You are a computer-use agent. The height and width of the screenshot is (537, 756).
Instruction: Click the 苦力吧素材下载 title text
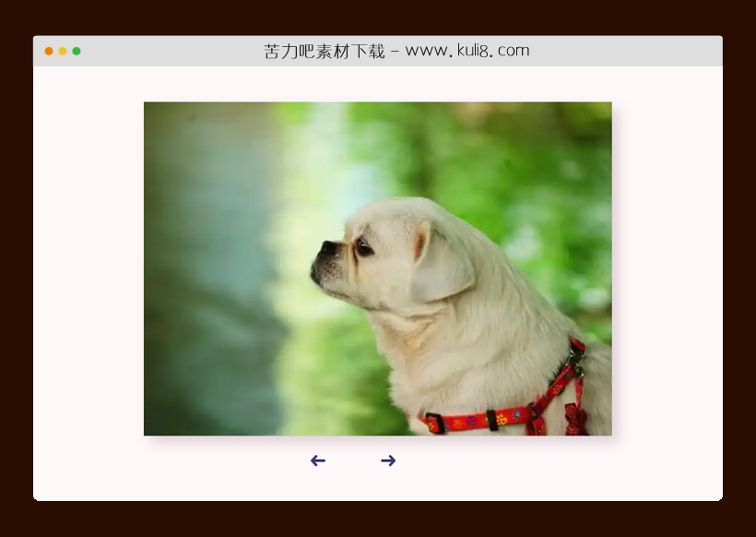click(x=325, y=52)
